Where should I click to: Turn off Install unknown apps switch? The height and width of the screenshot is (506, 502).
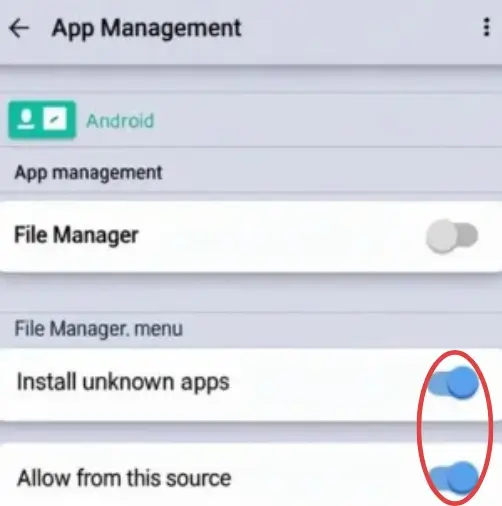click(453, 382)
